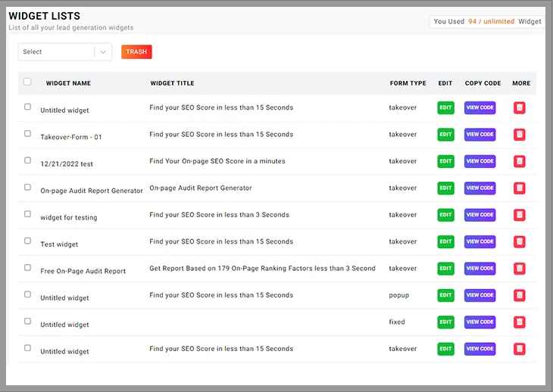The height and width of the screenshot is (392, 553).
Task: Click the 'fixed' form type value
Action: [x=397, y=322]
